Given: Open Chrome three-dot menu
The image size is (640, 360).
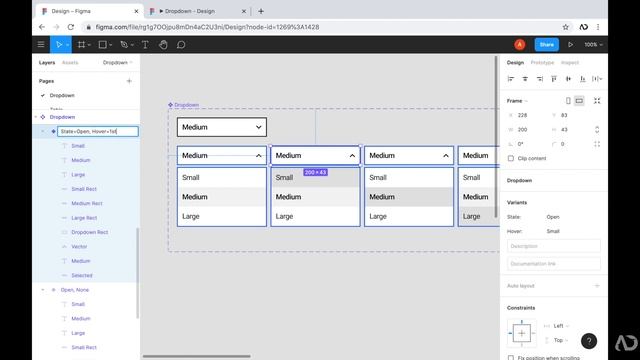Looking at the screenshot, I should click(x=598, y=27).
